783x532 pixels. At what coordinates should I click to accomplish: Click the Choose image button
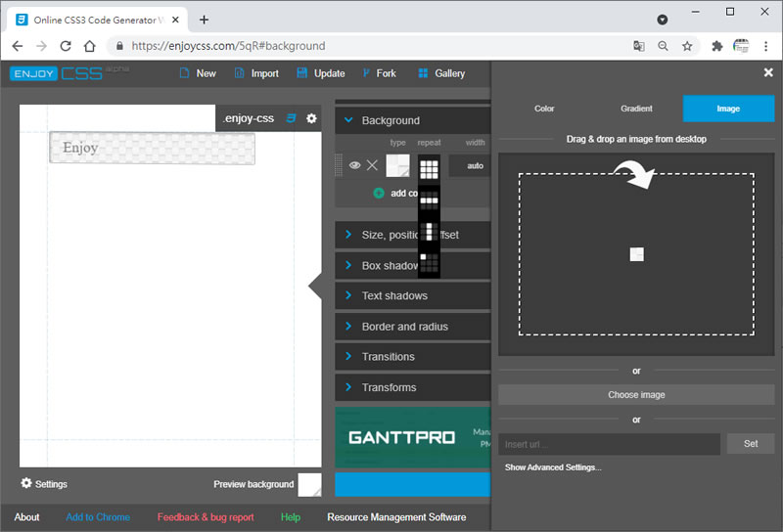636,395
